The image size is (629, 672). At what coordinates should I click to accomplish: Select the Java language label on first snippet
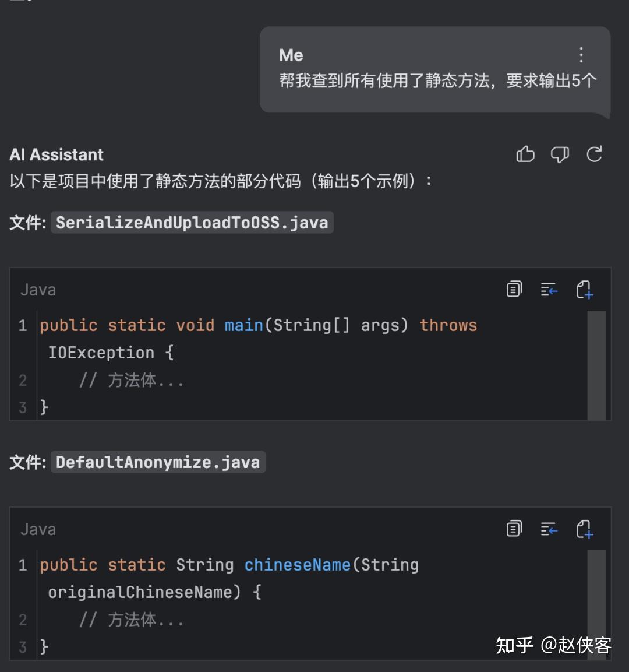(x=37, y=290)
